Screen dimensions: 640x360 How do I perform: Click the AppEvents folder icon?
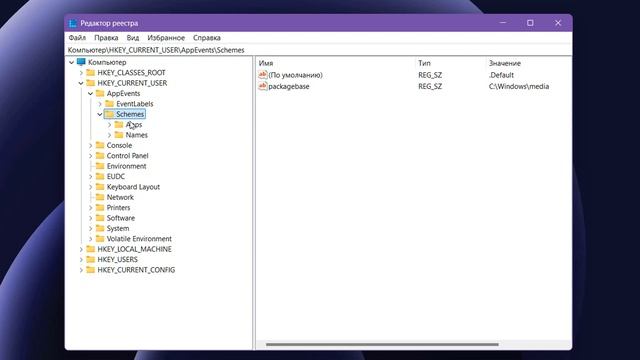tap(100, 93)
